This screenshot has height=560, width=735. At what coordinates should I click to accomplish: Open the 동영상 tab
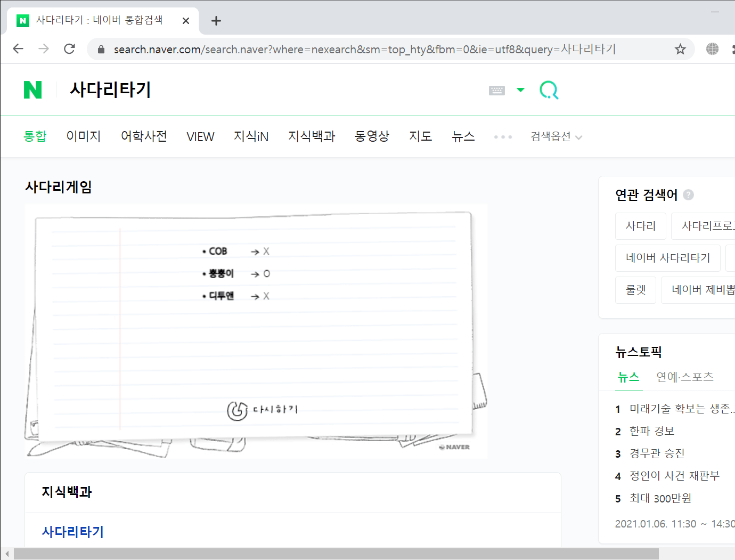[x=372, y=136]
